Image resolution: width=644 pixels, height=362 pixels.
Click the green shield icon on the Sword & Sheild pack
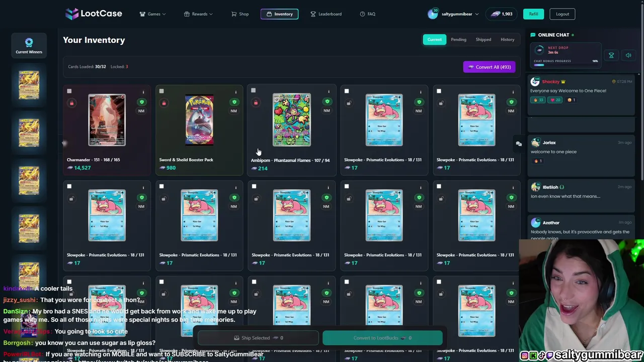[233, 102]
